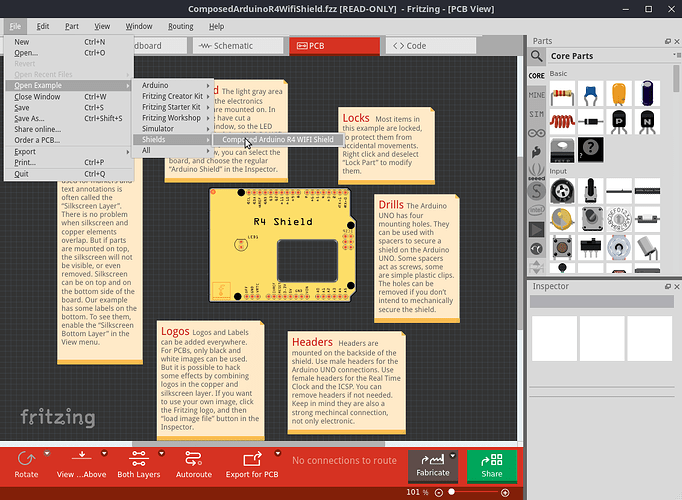Select the black slide switch part
Image resolution: width=682 pixels, height=500 pixels.
(x=591, y=247)
